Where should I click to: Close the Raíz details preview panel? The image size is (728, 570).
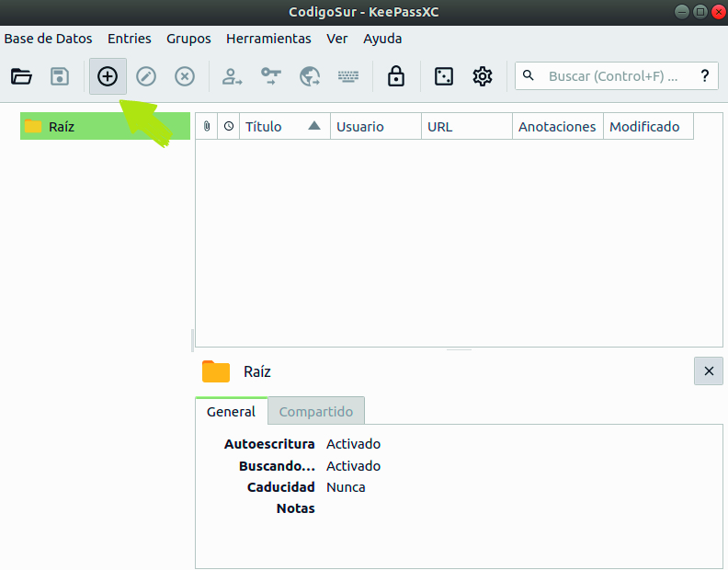coord(708,371)
